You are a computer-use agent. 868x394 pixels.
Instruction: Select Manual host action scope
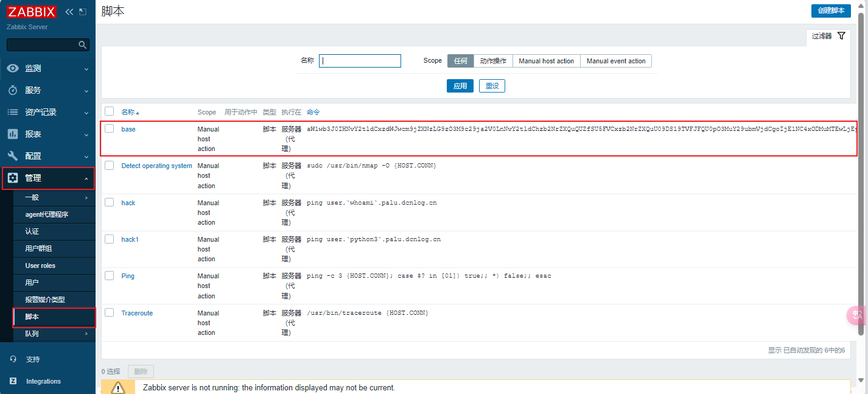(x=546, y=61)
